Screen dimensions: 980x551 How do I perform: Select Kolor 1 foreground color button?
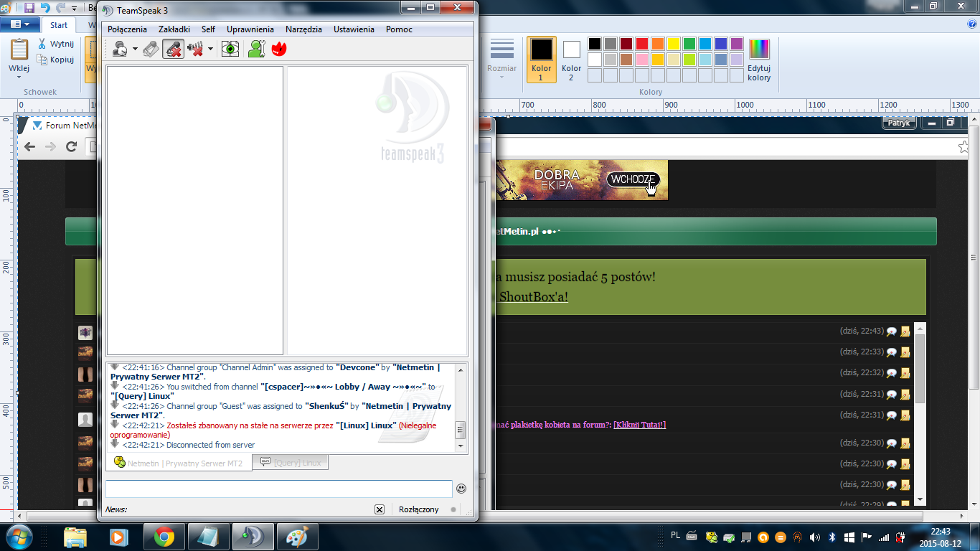click(x=542, y=60)
